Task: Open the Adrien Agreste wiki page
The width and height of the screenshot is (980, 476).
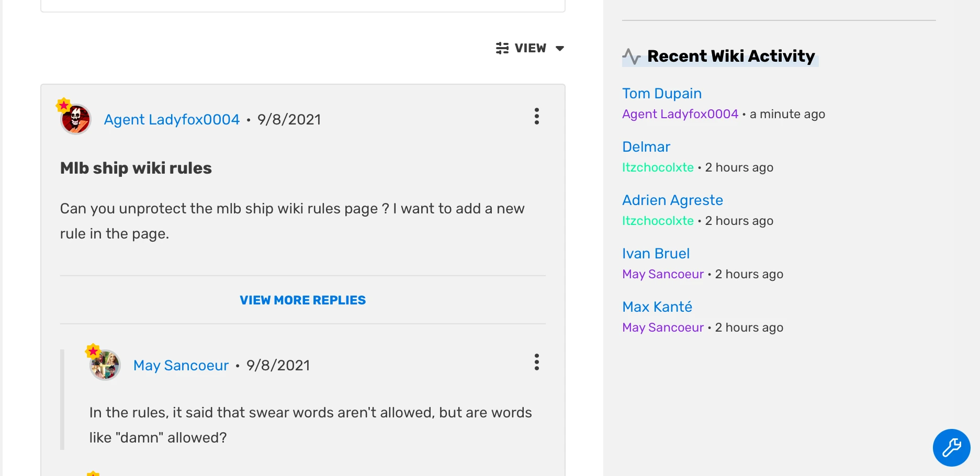Action: [672, 200]
